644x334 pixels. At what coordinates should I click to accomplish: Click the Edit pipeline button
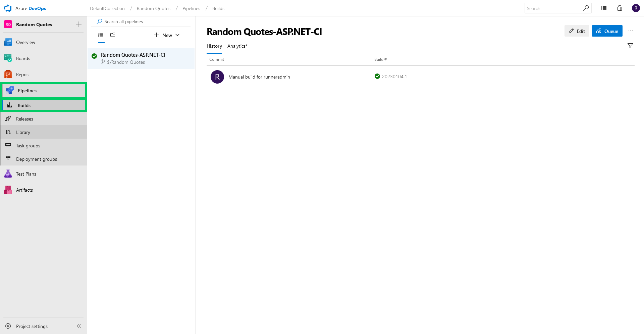pyautogui.click(x=577, y=31)
